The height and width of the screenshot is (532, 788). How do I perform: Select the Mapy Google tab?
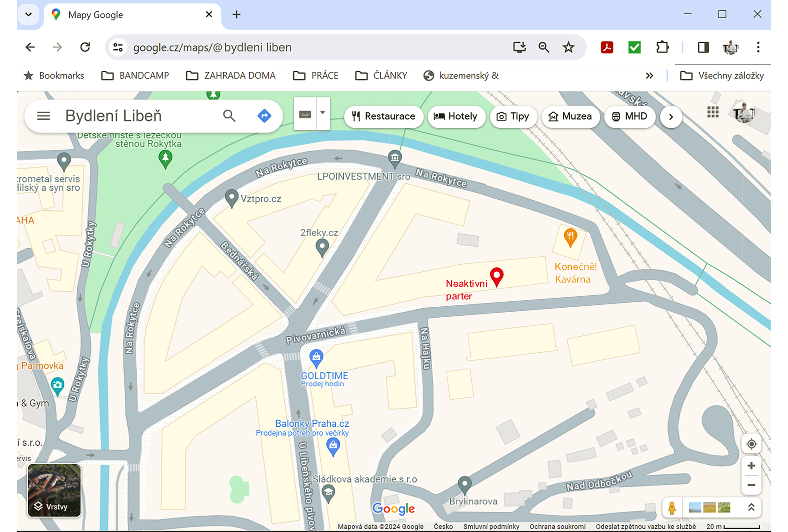pos(132,15)
